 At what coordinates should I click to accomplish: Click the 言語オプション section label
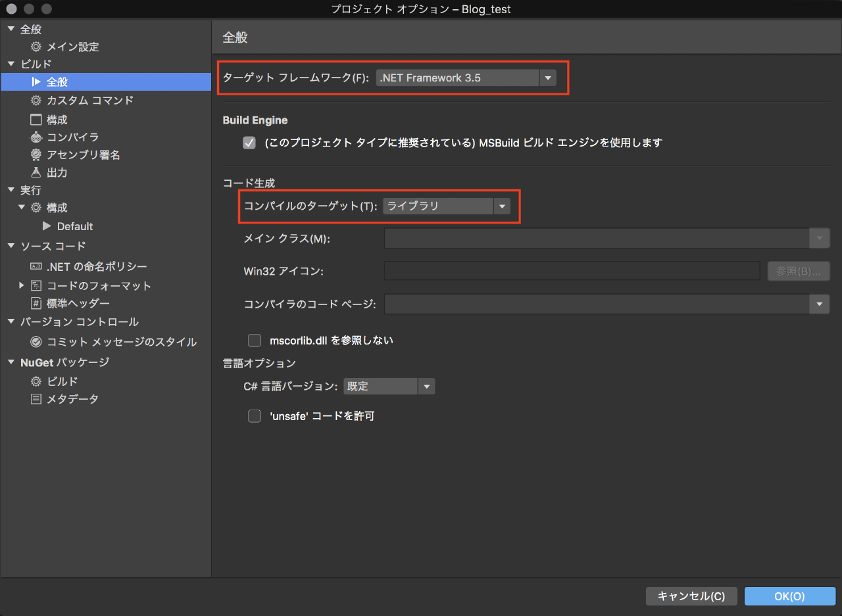[x=259, y=363]
